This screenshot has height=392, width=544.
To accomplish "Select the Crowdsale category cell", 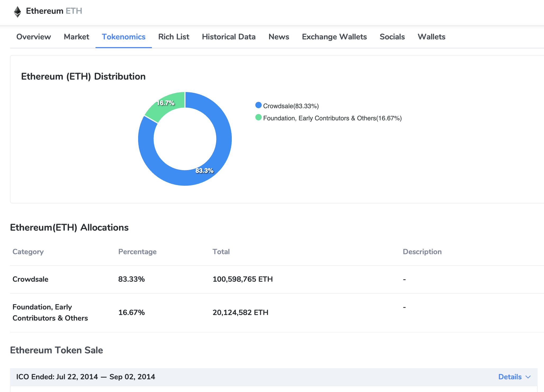I will 30,279.
